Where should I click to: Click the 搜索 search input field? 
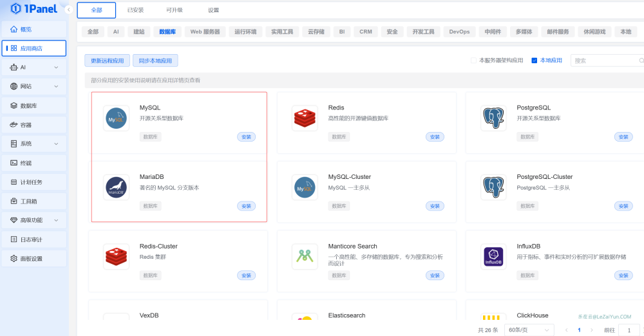(x=607, y=61)
